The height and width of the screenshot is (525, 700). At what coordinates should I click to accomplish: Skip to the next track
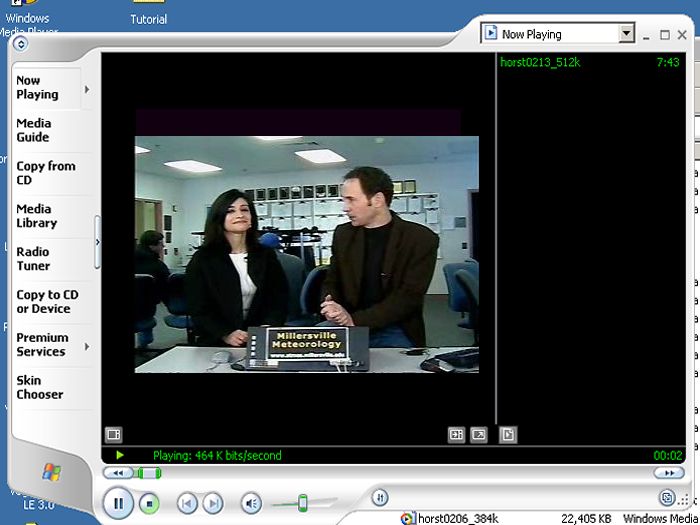(x=213, y=504)
